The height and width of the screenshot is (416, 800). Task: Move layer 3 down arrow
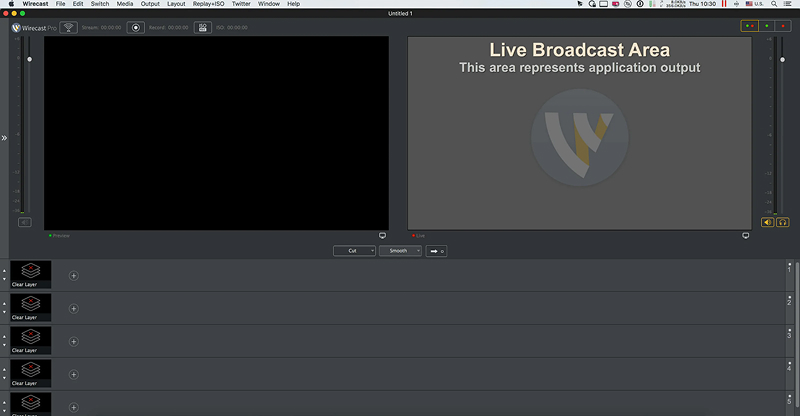5,345
